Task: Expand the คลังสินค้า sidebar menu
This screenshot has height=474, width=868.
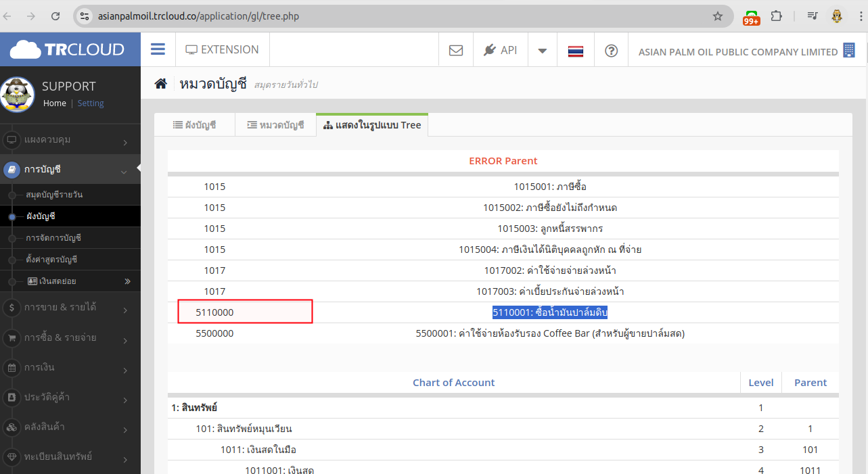Action: point(70,427)
